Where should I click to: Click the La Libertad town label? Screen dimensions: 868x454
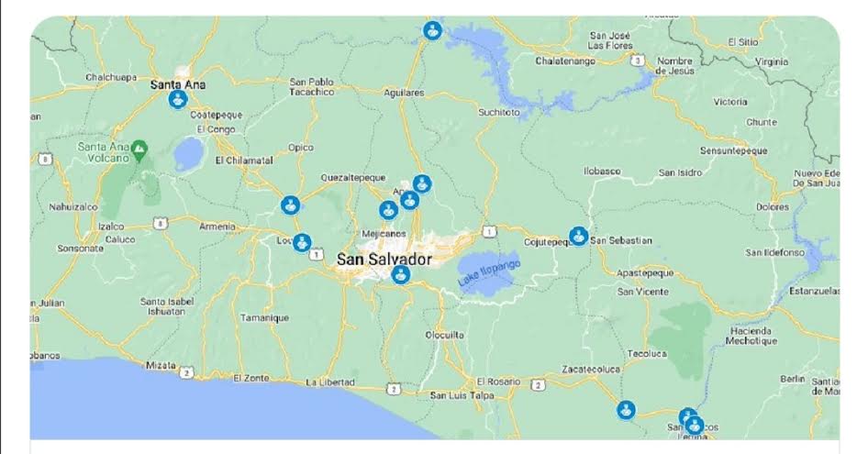tap(330, 382)
